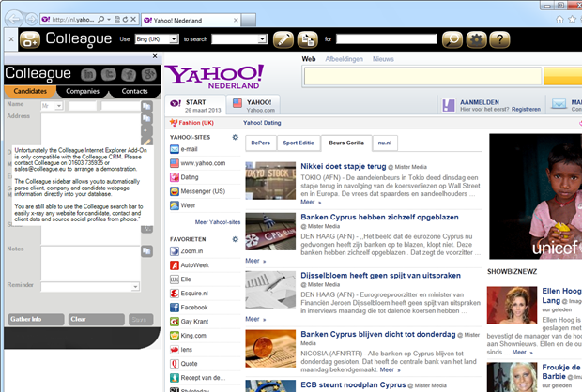The height and width of the screenshot is (392, 582).
Task: Click the copy icon beside the Address field
Action: [147, 118]
